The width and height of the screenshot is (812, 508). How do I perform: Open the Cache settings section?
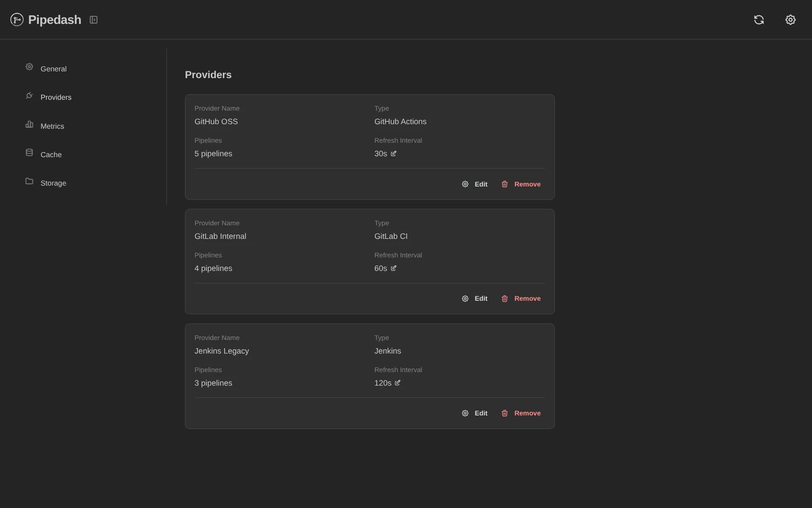click(51, 154)
